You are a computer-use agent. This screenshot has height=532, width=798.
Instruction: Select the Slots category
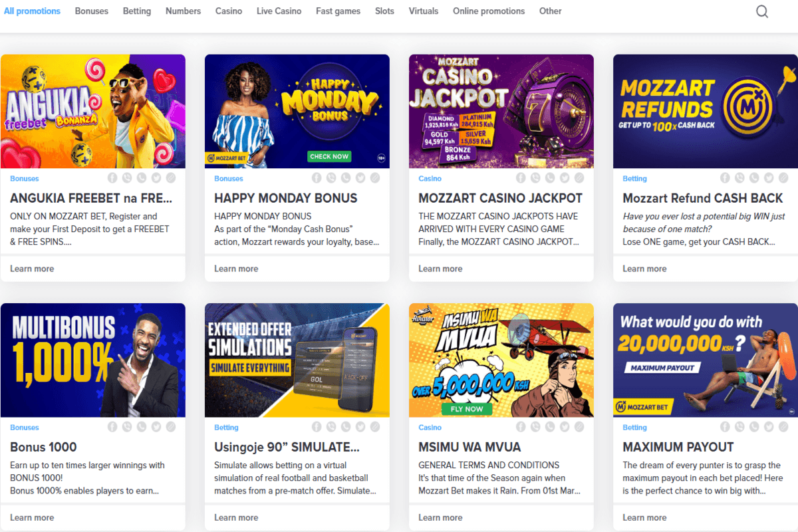click(384, 11)
